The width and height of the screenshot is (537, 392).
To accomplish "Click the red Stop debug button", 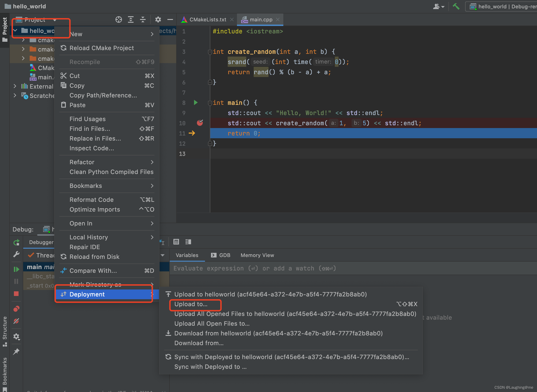I will [x=16, y=294].
